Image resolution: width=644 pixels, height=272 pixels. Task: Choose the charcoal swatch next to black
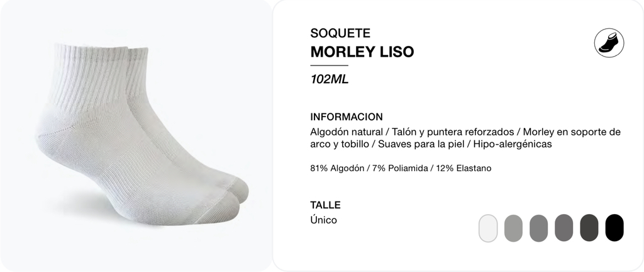(589, 228)
